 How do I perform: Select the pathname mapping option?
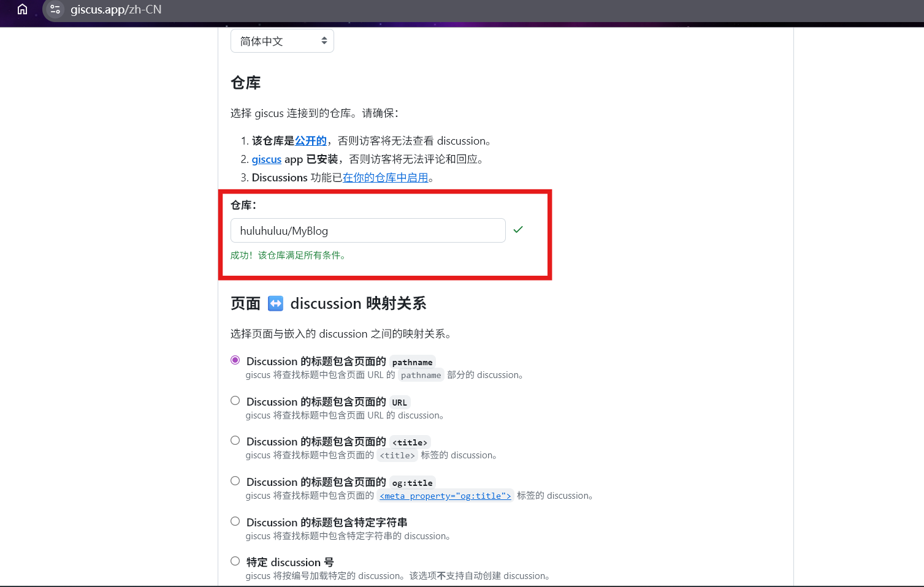tap(235, 360)
